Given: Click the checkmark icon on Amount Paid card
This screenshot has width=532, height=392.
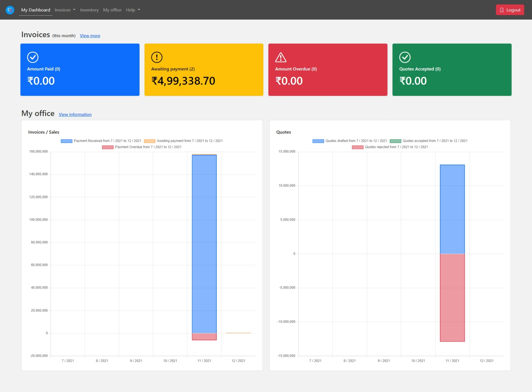Looking at the screenshot, I should coord(33,57).
